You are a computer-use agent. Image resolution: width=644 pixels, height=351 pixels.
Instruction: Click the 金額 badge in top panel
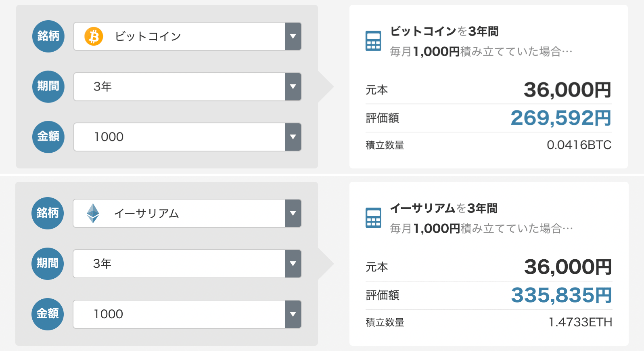(x=48, y=137)
